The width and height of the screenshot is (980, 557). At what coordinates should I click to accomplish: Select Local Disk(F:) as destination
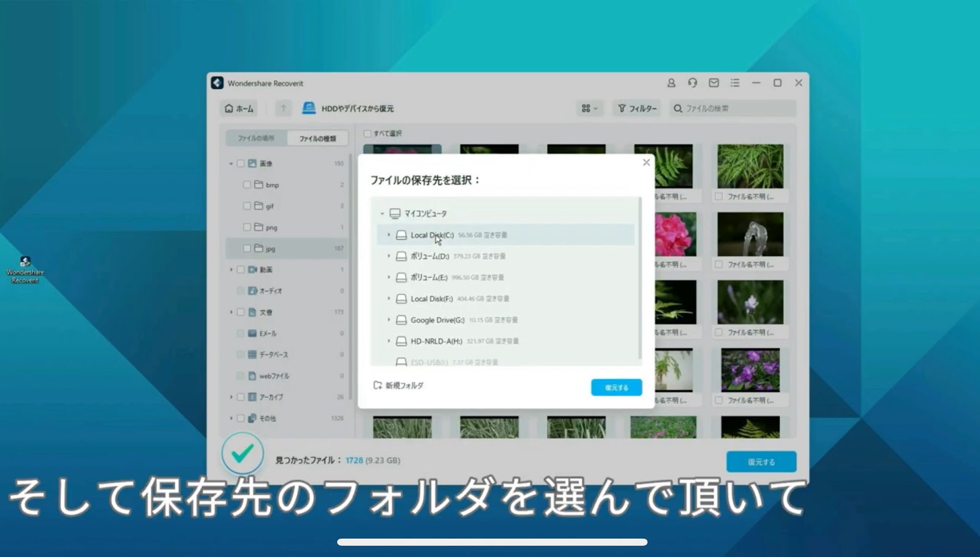[x=505, y=299]
